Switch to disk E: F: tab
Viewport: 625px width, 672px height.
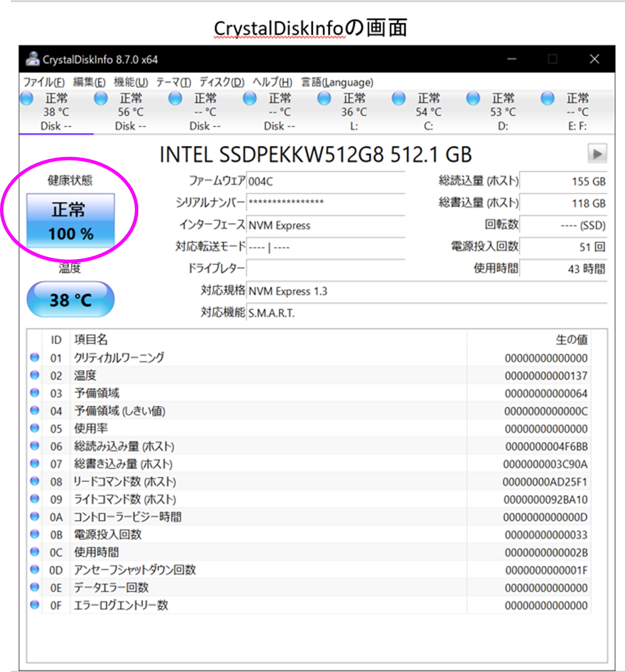(x=578, y=112)
